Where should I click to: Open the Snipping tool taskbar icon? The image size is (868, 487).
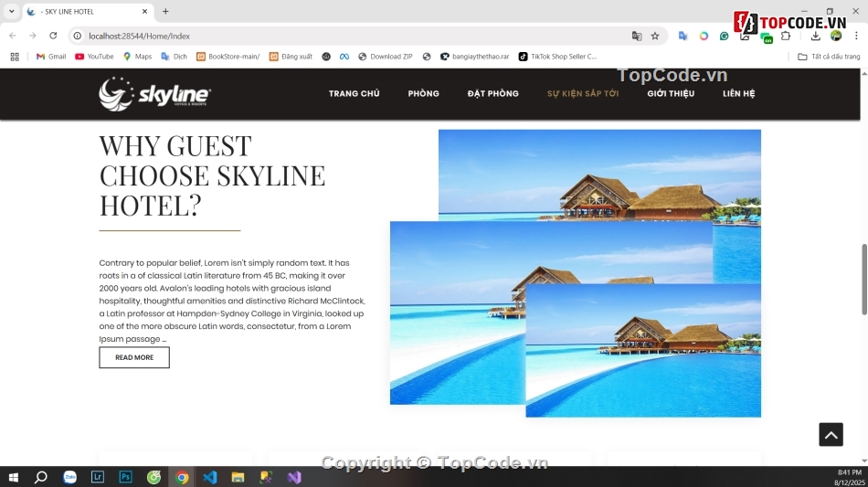click(266, 477)
